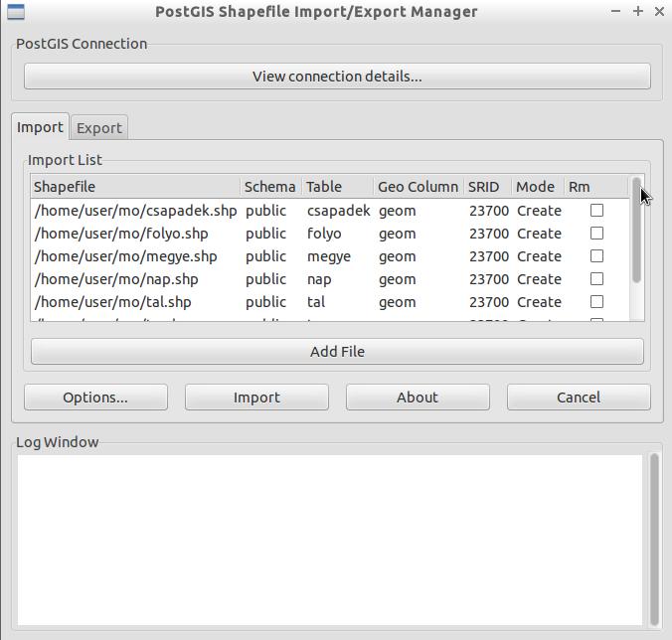Open the About dialog

tap(418, 398)
